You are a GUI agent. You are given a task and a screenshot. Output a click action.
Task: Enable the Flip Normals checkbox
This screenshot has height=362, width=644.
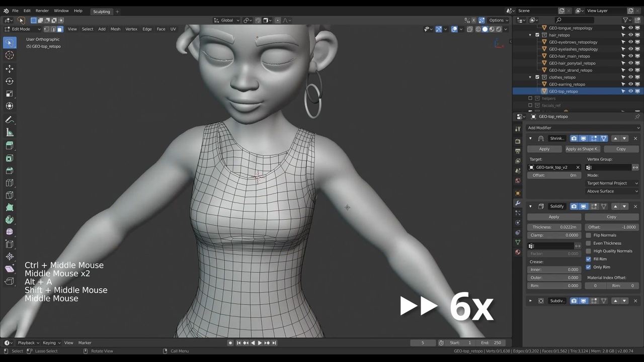589,235
